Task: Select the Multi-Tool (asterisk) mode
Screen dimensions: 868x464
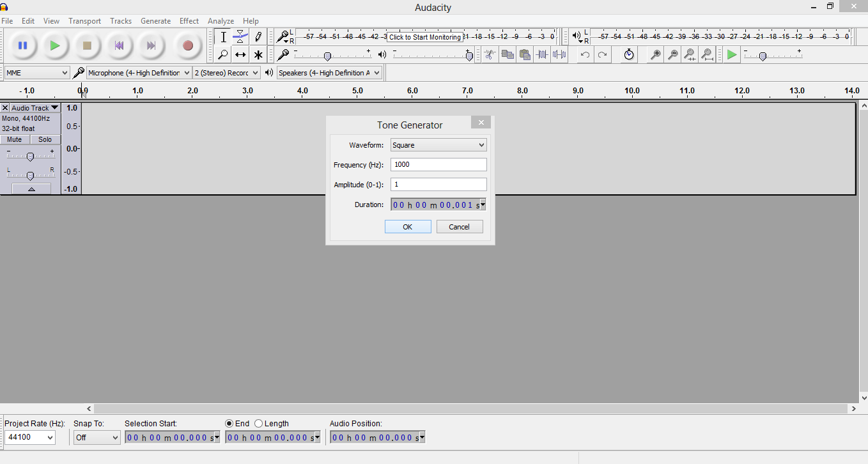Action: (258, 55)
